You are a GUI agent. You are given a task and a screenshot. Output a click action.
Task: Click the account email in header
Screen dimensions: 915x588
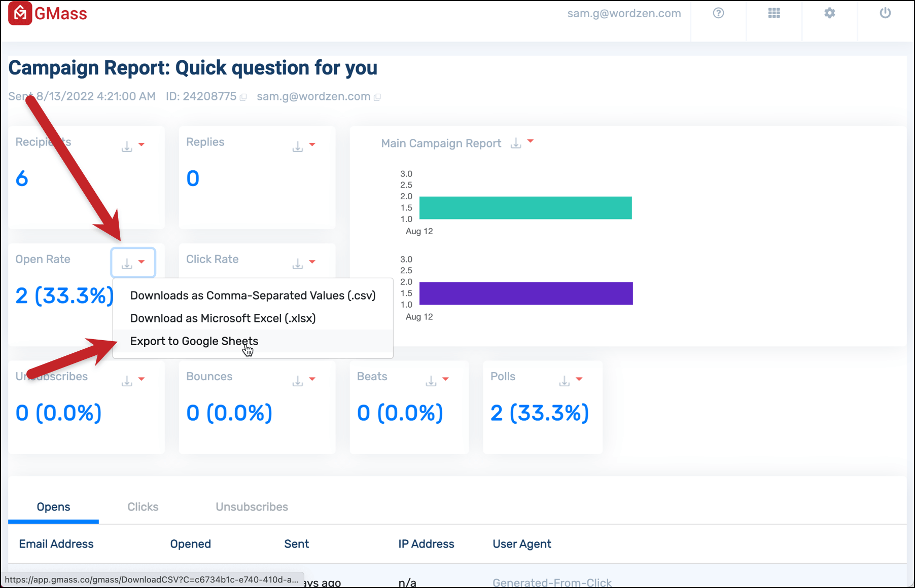(624, 13)
